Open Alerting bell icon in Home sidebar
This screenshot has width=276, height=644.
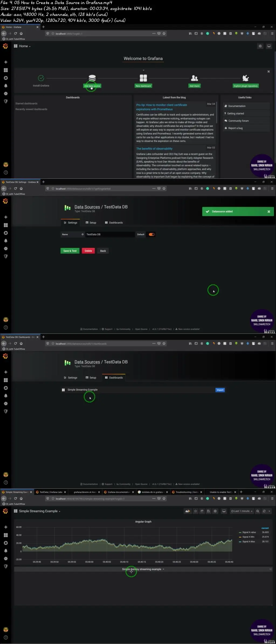click(x=6, y=86)
